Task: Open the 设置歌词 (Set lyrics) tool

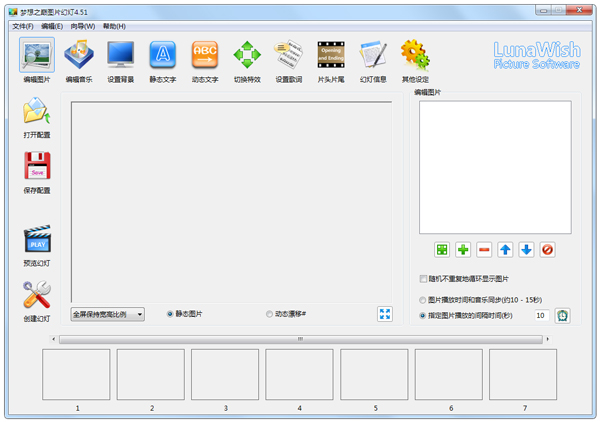Action: point(289,55)
